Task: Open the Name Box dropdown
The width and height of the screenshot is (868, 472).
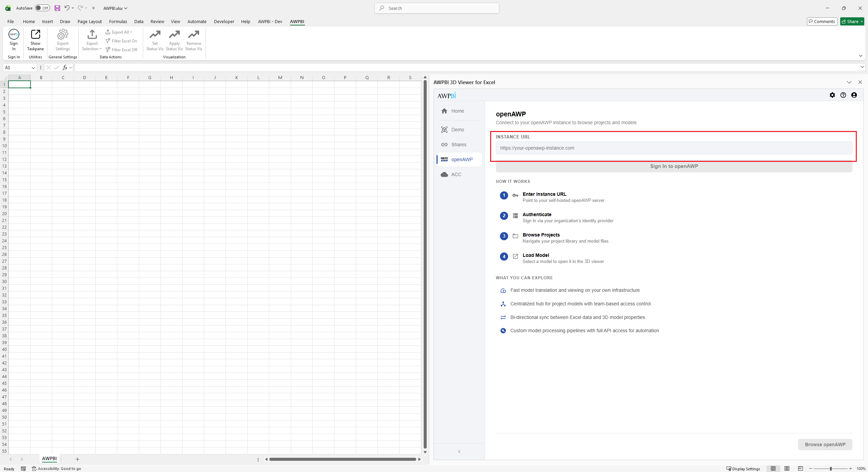Action: point(33,68)
